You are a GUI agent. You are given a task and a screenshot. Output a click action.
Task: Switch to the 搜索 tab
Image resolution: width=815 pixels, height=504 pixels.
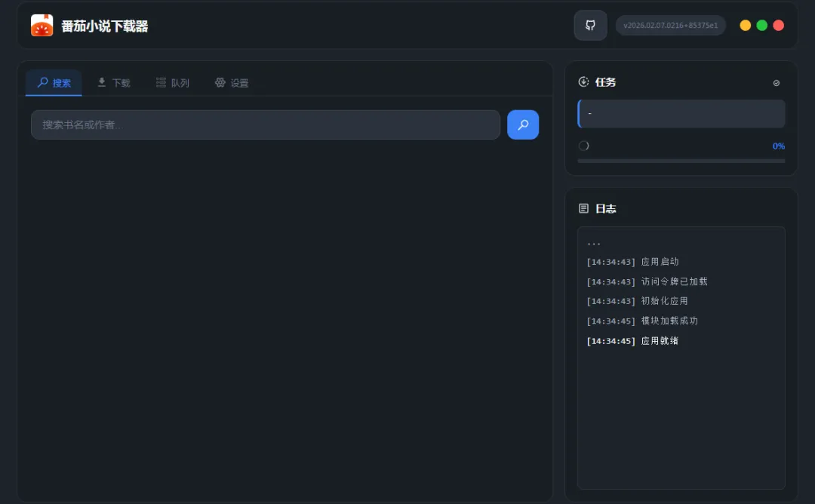[54, 82]
